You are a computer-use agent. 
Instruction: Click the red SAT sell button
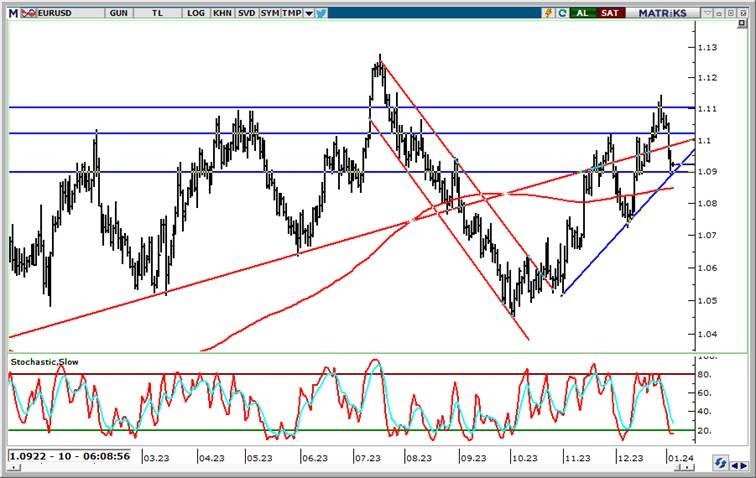(x=609, y=13)
